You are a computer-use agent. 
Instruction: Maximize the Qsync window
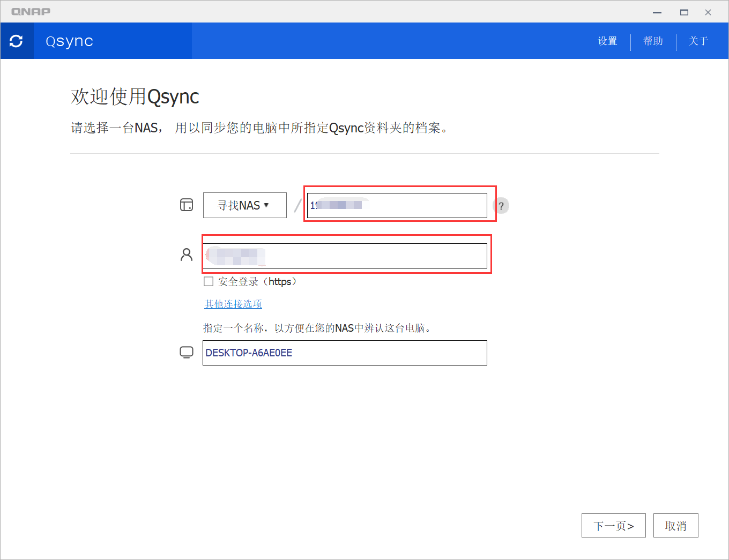click(x=684, y=12)
